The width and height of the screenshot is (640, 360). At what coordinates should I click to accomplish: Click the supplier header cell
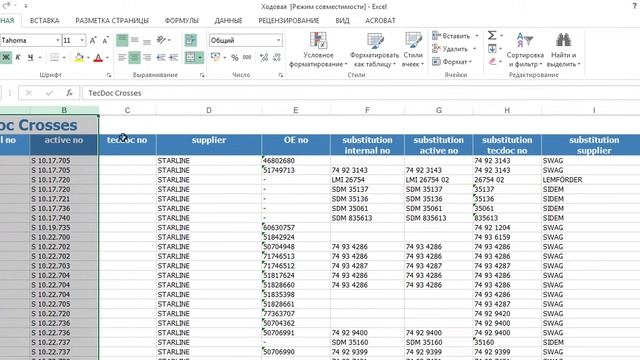tap(209, 145)
